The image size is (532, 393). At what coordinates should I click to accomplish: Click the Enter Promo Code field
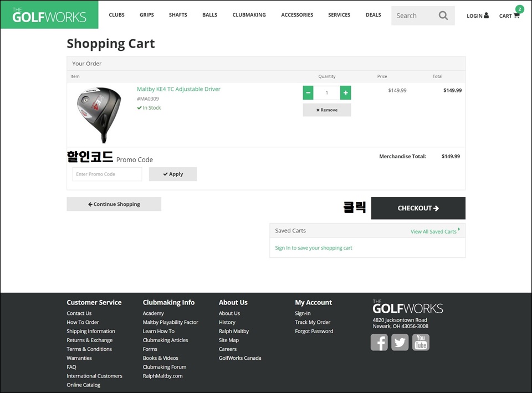pos(107,174)
